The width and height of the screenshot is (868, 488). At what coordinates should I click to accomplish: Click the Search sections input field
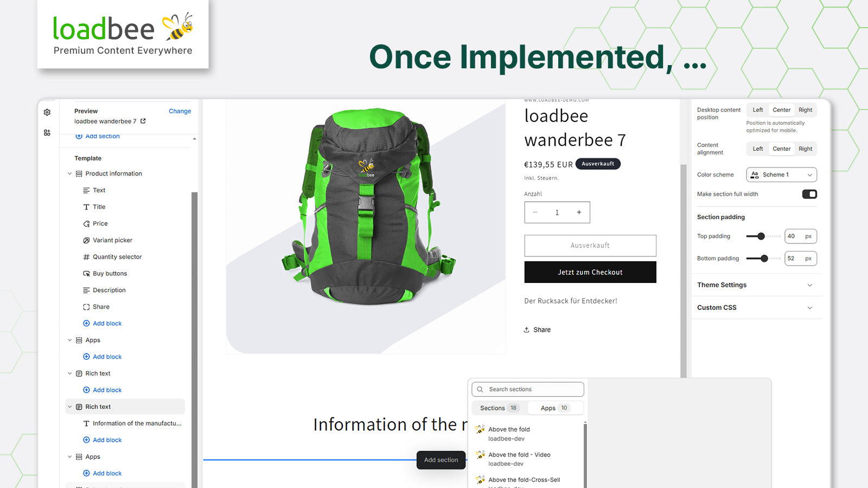pos(527,389)
